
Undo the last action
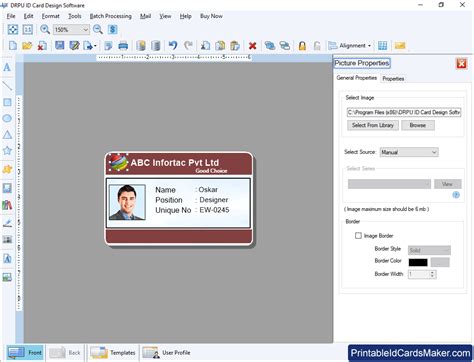[x=173, y=45]
